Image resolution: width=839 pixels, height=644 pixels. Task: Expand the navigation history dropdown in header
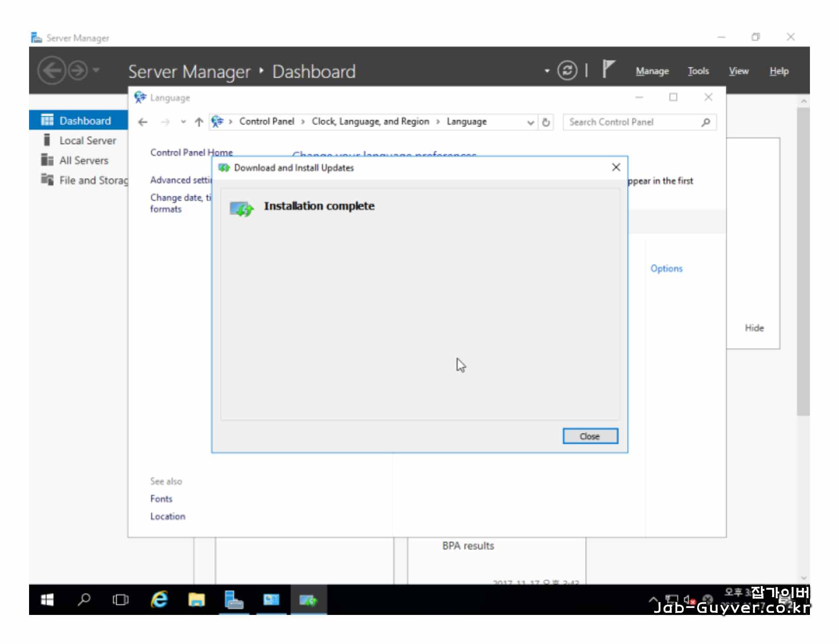(96, 70)
